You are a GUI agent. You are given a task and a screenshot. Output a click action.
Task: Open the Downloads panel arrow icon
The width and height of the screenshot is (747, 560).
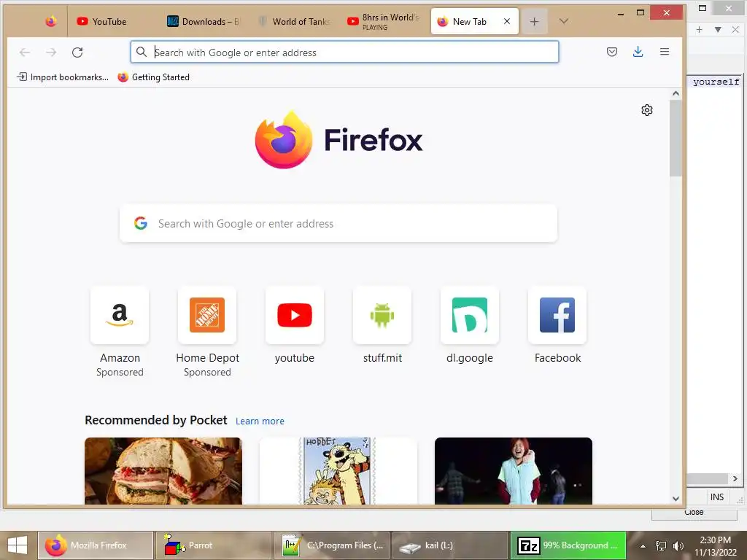638,52
